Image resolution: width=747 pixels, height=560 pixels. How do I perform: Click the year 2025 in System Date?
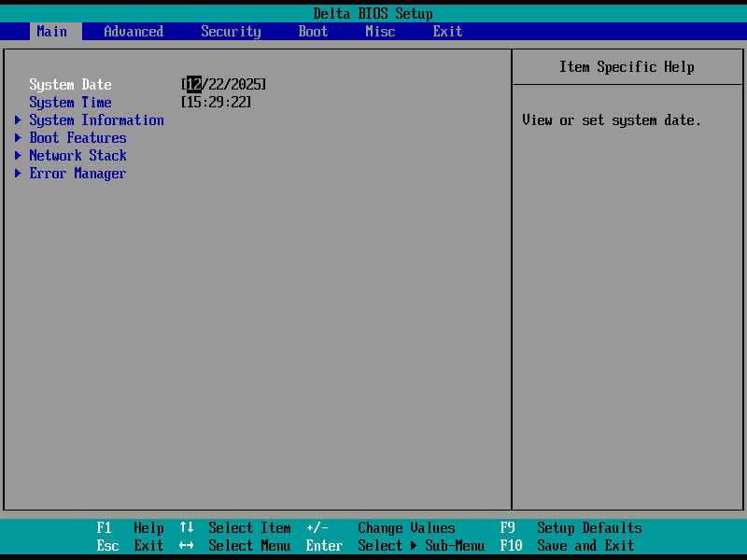[x=246, y=84]
